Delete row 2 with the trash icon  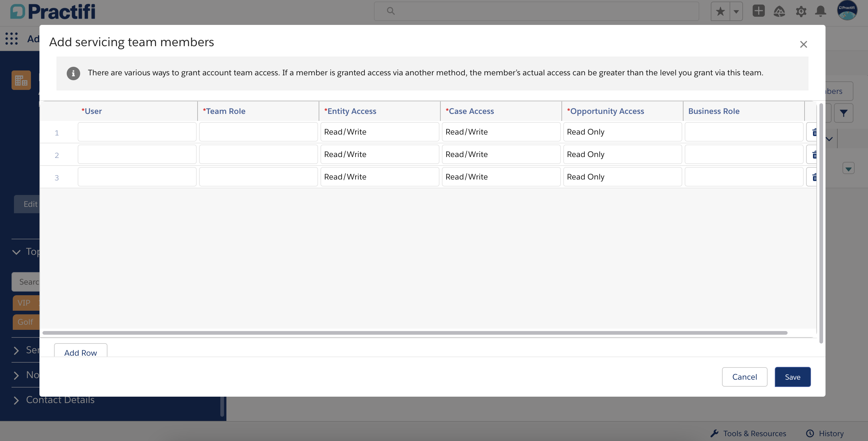pos(813,154)
